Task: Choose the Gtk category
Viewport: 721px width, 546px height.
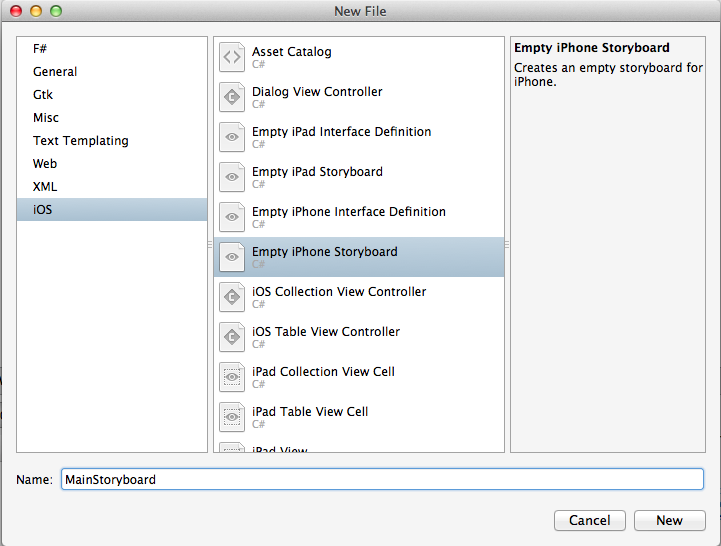Action: pos(43,95)
